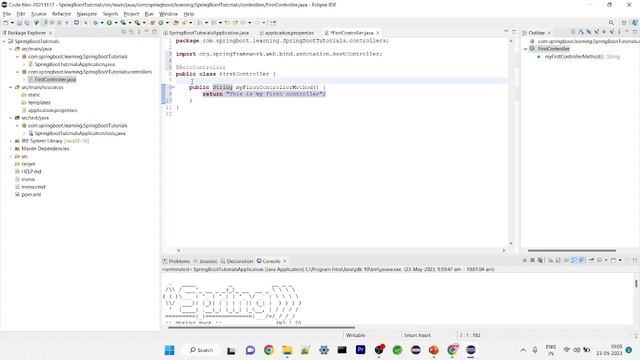Screen dimensions: 640x360
Task: Open the Navigate menu
Action: click(87, 14)
